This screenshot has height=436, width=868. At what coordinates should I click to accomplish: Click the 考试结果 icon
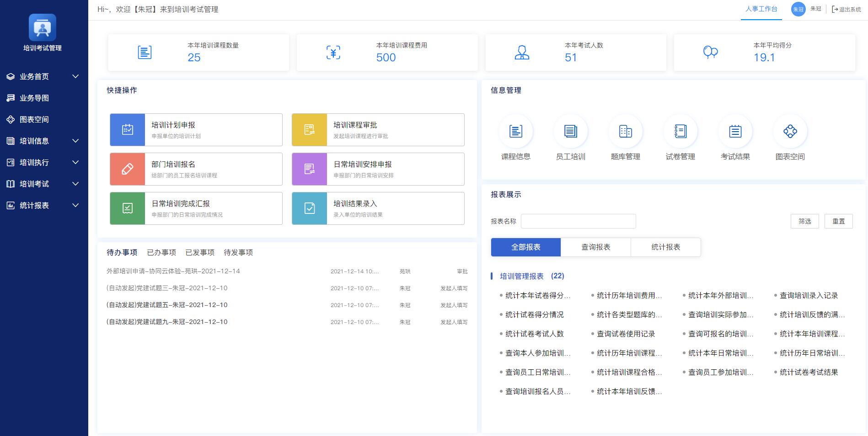point(735,137)
